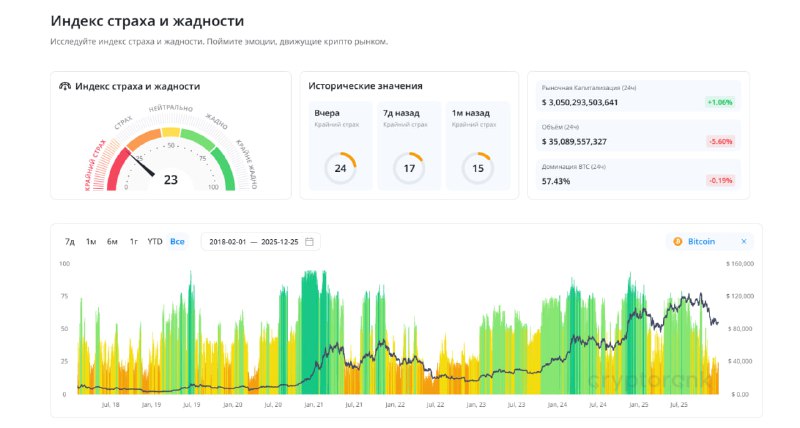Switch chart to Все period

(177, 242)
